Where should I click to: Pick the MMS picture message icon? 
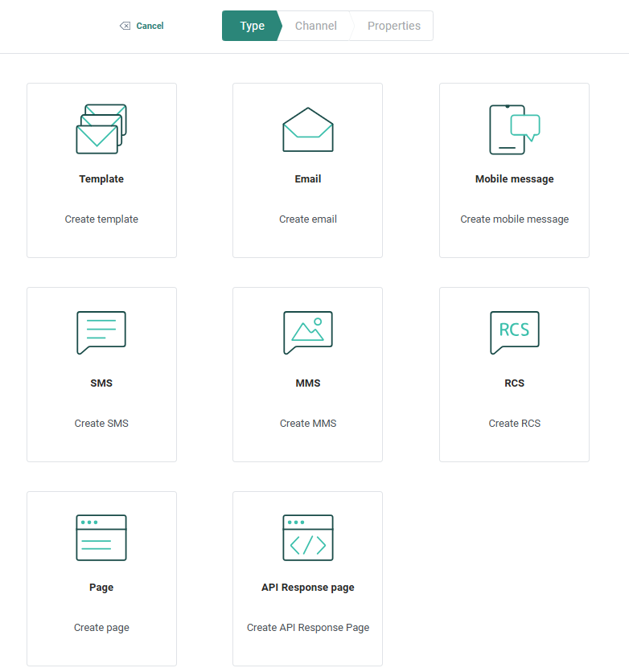click(x=307, y=333)
